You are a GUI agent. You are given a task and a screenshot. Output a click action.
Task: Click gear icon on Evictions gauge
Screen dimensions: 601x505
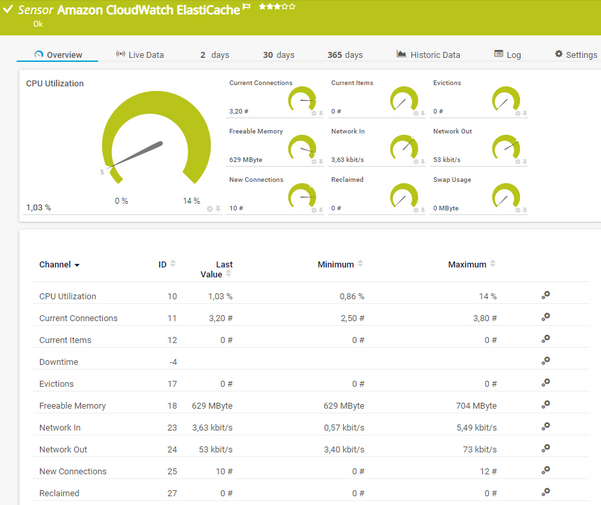(518, 113)
